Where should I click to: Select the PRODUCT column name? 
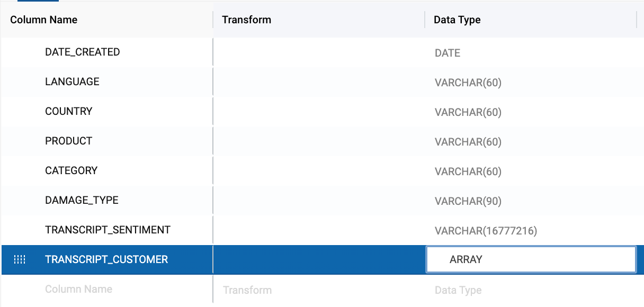pyautogui.click(x=69, y=141)
